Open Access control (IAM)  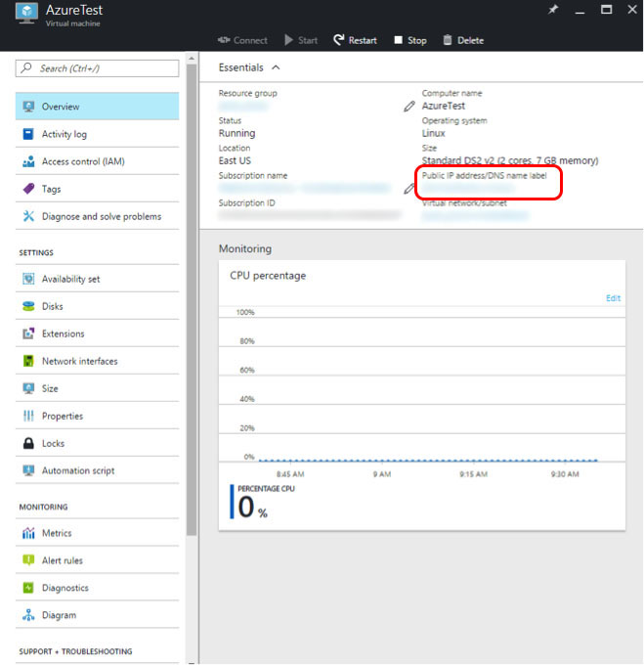[x=97, y=161]
